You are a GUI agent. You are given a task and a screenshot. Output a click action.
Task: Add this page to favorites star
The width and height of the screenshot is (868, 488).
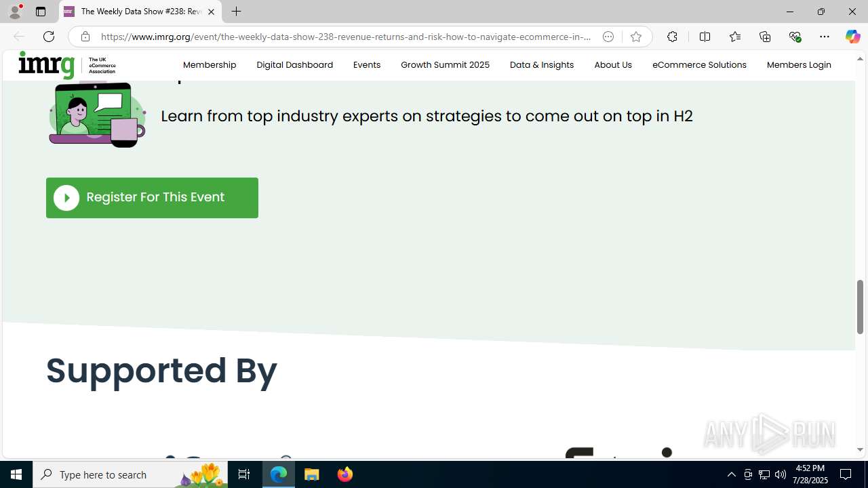pos(636,37)
